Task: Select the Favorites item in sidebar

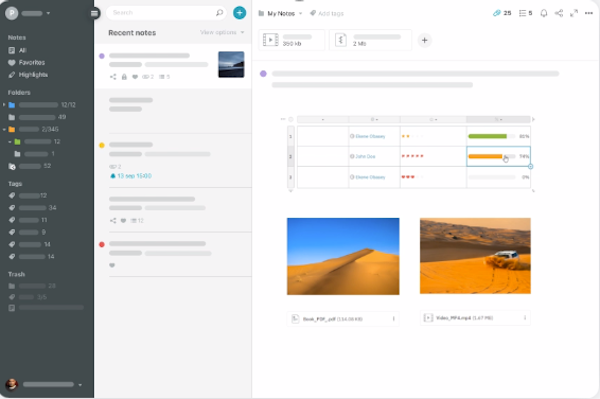Action: (27, 62)
